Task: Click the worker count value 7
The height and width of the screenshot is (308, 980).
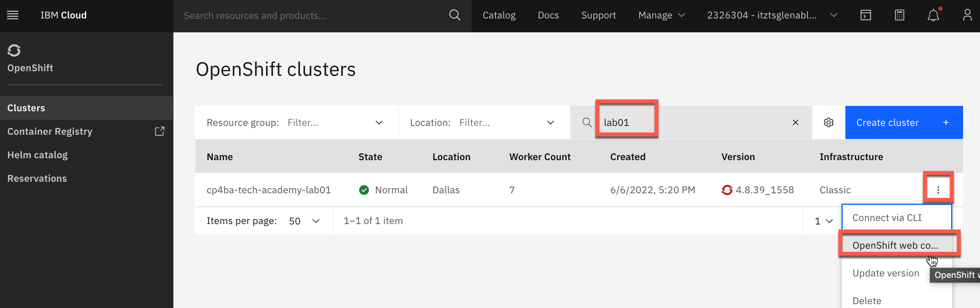Action: (x=512, y=190)
